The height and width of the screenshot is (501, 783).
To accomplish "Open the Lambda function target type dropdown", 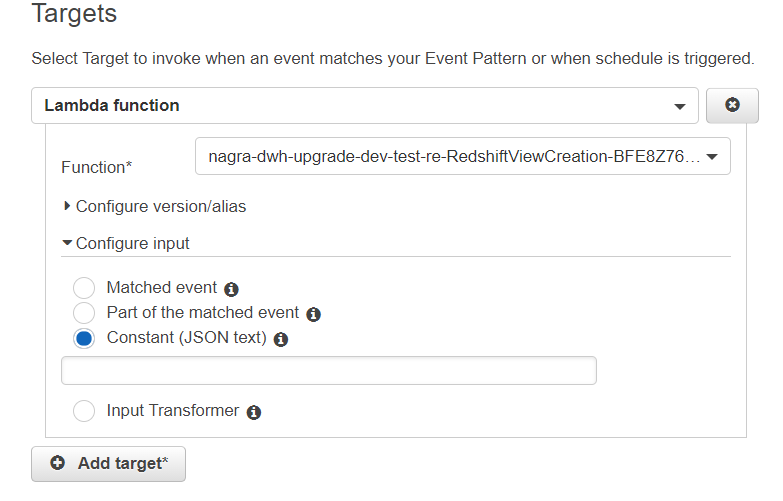I will [364, 106].
